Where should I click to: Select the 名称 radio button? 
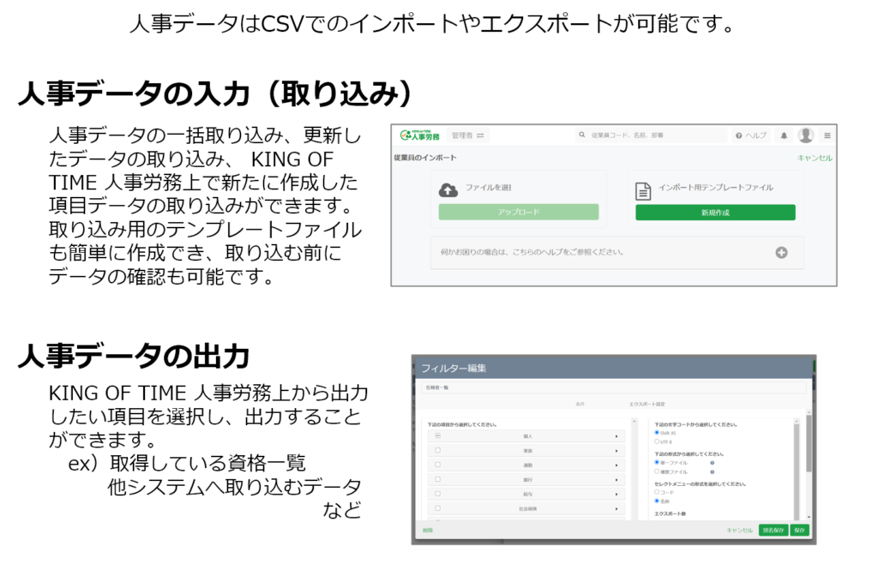coord(657,501)
